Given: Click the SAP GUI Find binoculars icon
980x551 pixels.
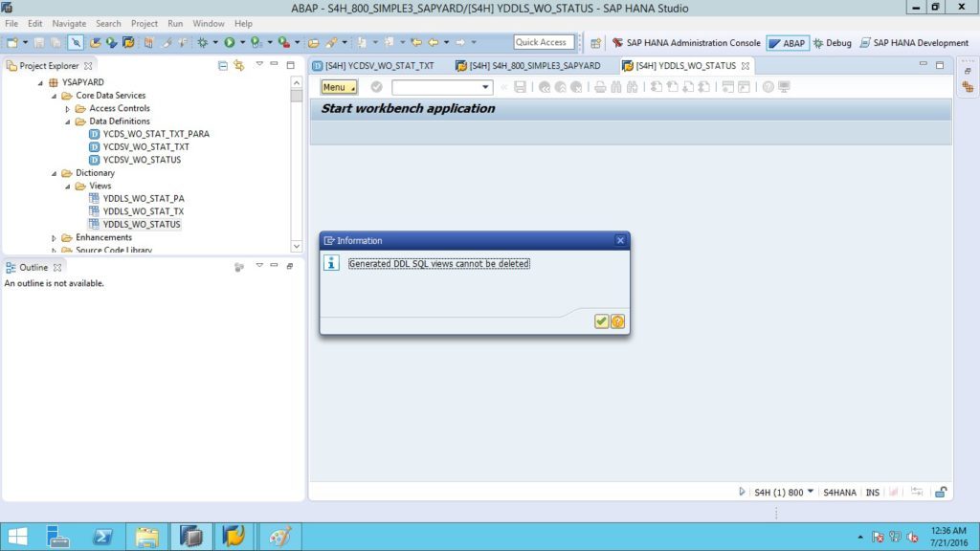Looking at the screenshot, I should point(616,87).
